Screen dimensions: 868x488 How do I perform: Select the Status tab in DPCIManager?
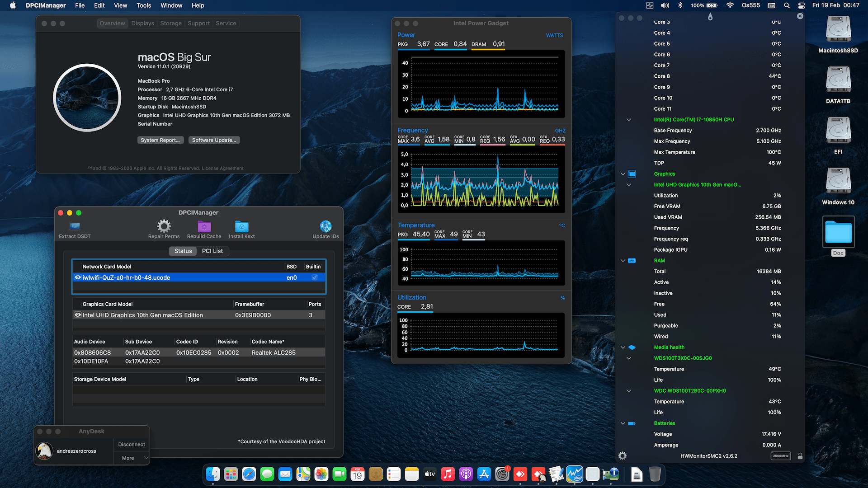tap(183, 251)
